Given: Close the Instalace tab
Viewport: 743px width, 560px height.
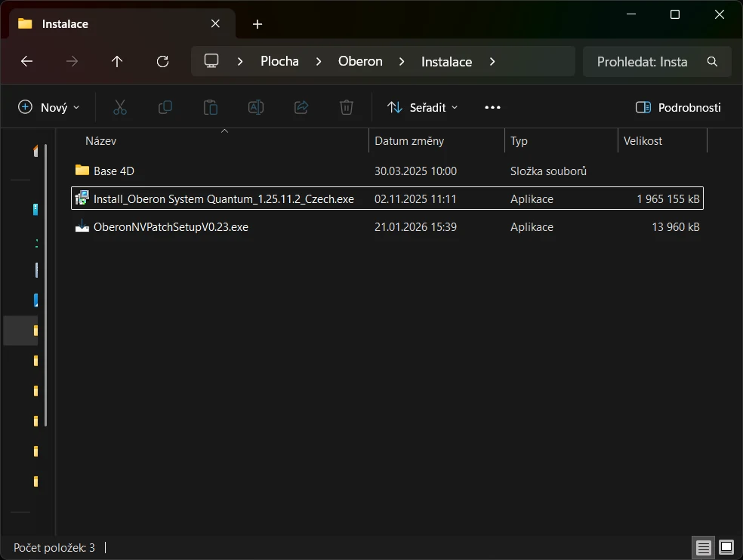Looking at the screenshot, I should [x=215, y=23].
